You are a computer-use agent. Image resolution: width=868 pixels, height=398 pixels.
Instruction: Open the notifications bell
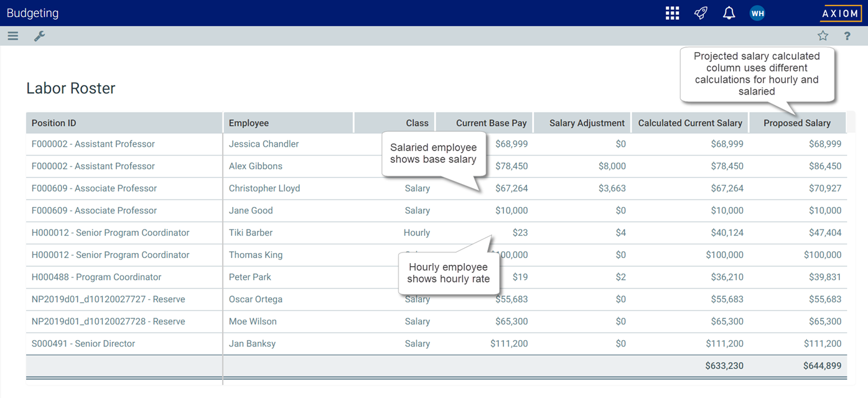click(x=729, y=12)
